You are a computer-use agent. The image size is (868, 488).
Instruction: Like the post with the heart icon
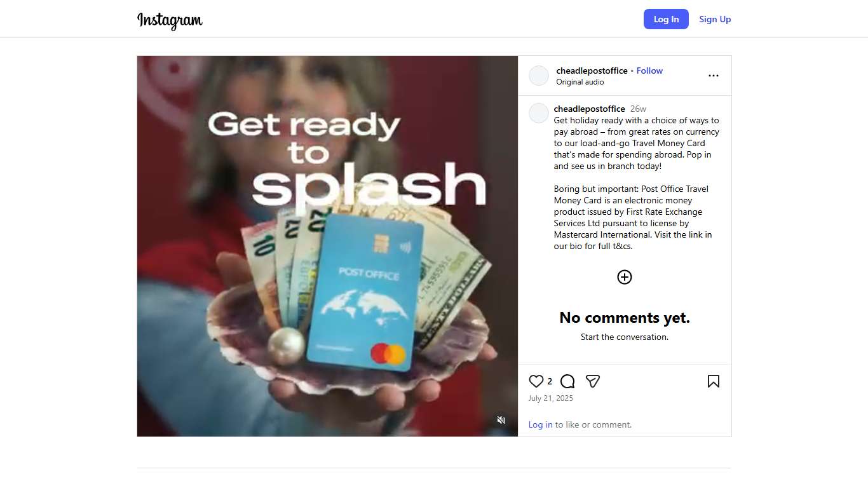pos(536,381)
